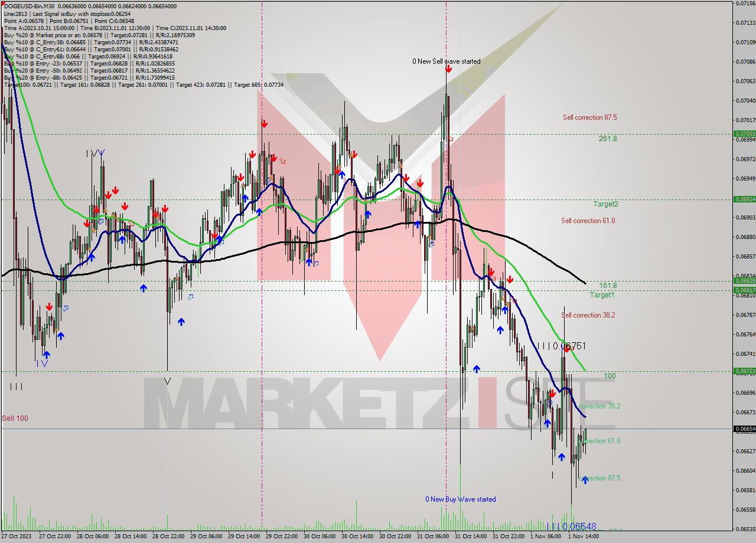Click the green 0.07001 price axis tag

pos(744,134)
